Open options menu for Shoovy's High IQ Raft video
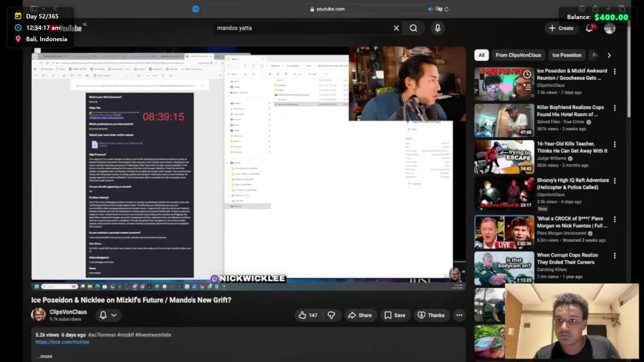644x362 pixels. coord(614,181)
